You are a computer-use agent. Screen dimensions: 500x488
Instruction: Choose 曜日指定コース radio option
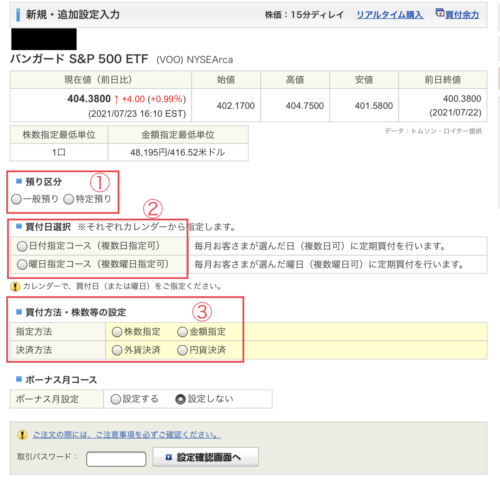(22, 265)
